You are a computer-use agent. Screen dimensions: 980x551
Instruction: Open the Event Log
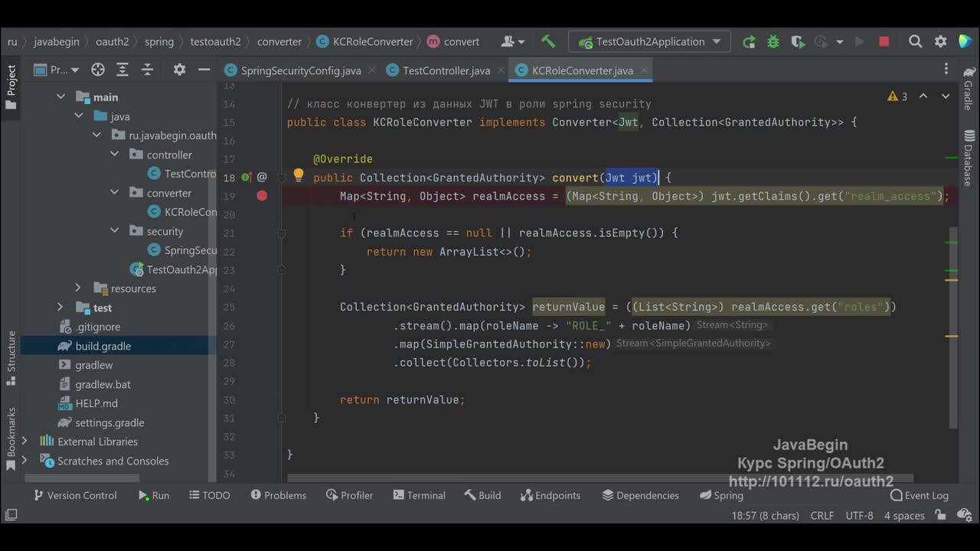coord(919,495)
